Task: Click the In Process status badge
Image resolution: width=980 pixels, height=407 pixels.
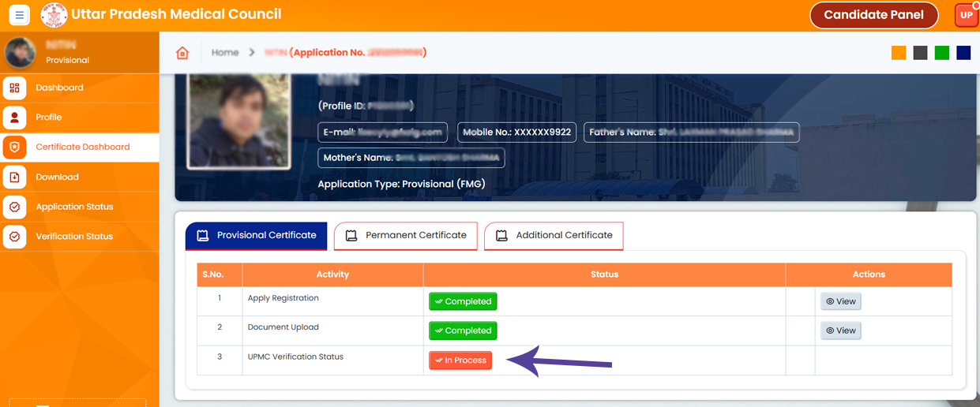Action: click(460, 360)
